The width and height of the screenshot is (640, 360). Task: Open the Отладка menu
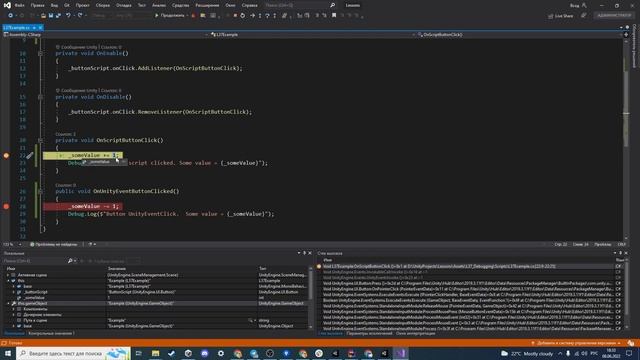click(x=124, y=5)
